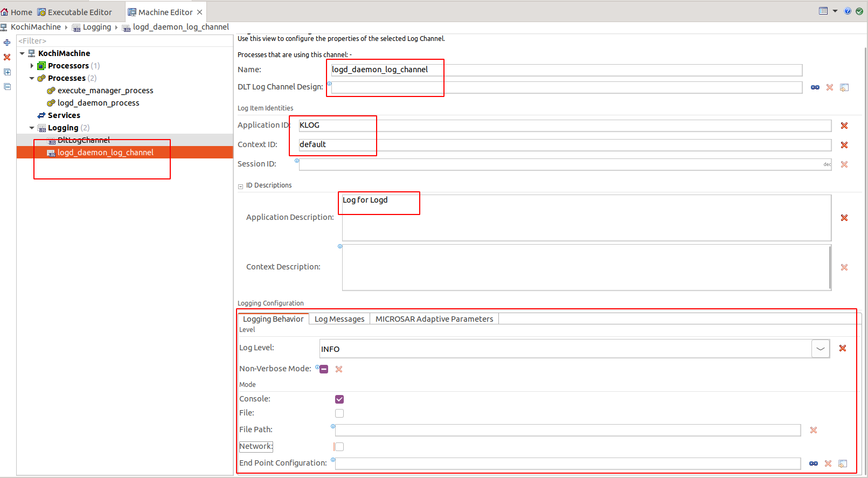Click the Context Description text area
Image resolution: width=868 pixels, height=478 pixels.
tap(586, 267)
